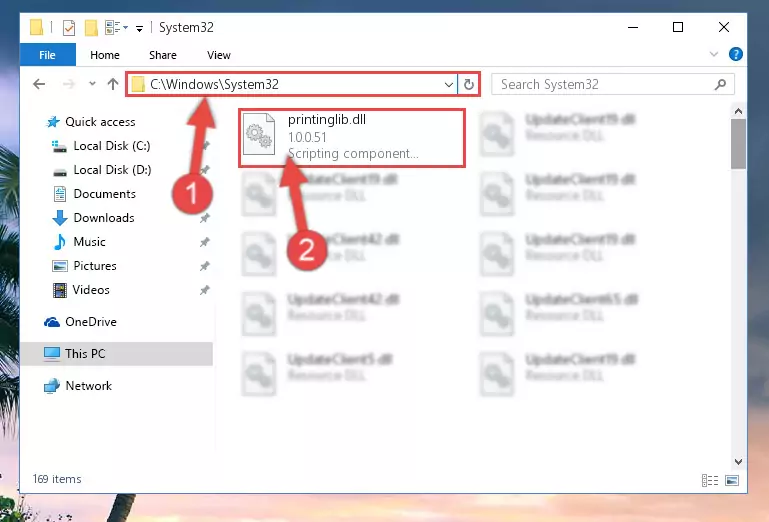Switch to the Home ribbon tab
769x522 pixels.
point(104,55)
